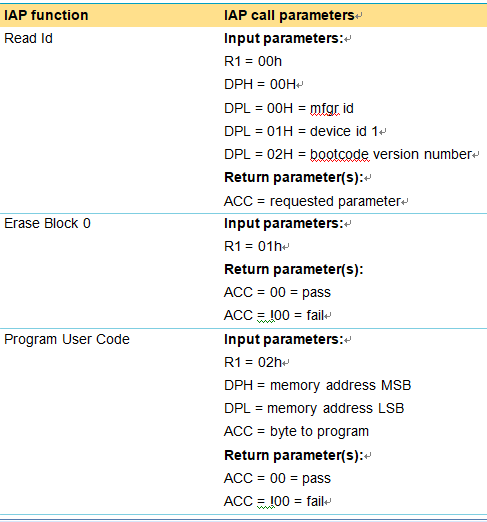
Task: Click 'DPL = 01H = device id 1'
Action: tap(301, 131)
